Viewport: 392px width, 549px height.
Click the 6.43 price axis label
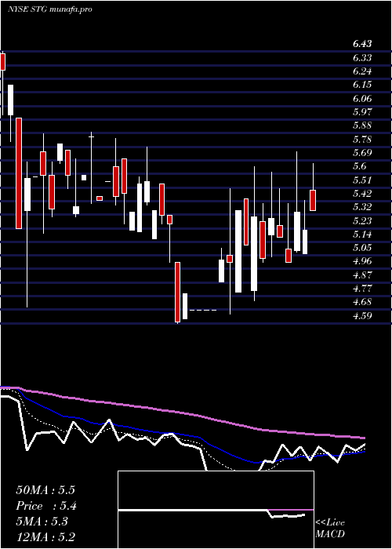click(362, 44)
